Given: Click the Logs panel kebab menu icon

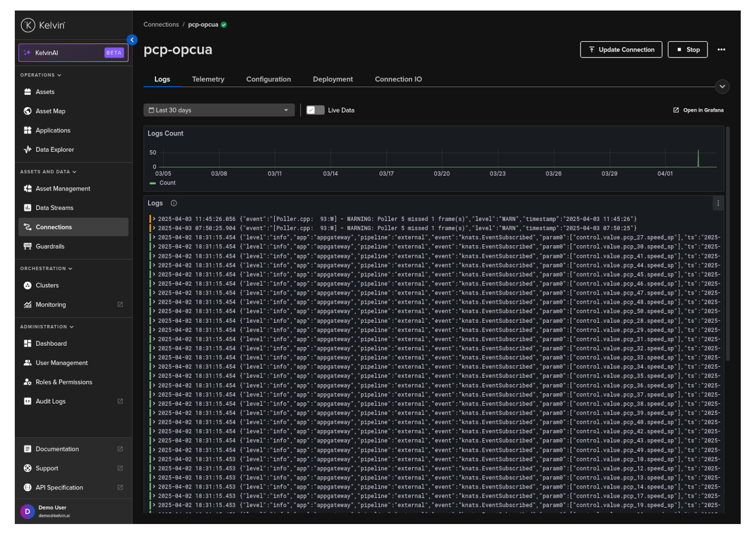Looking at the screenshot, I should click(x=718, y=203).
